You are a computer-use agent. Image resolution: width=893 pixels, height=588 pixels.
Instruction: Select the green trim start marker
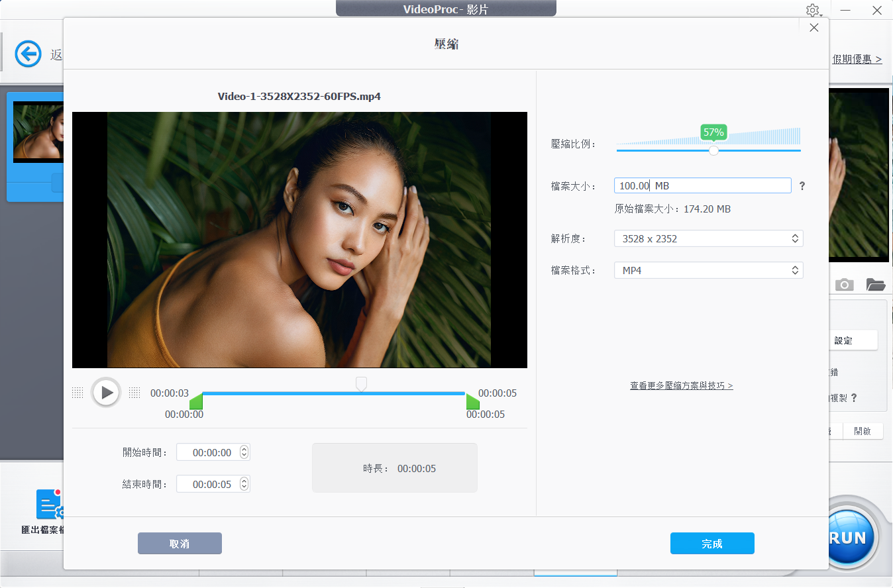[196, 401]
